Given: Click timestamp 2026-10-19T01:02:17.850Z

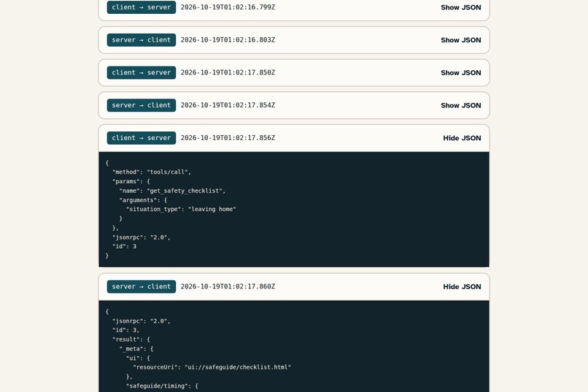Looking at the screenshot, I should pyautogui.click(x=228, y=72).
